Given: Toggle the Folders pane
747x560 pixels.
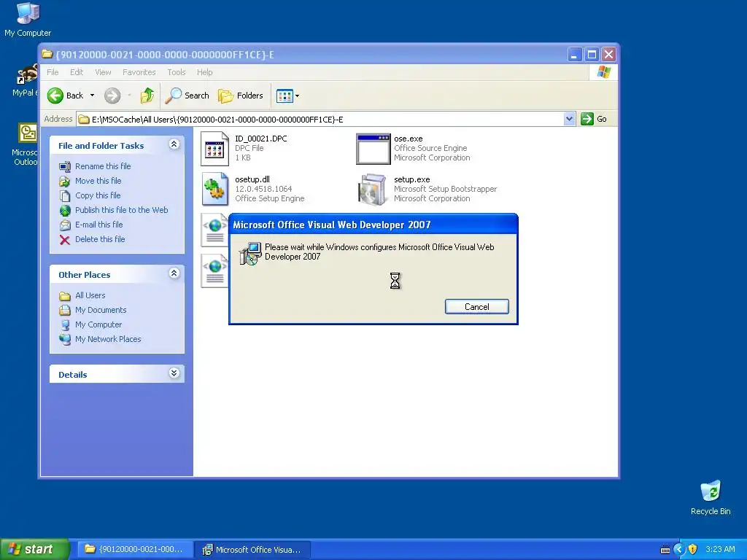Looking at the screenshot, I should point(241,96).
